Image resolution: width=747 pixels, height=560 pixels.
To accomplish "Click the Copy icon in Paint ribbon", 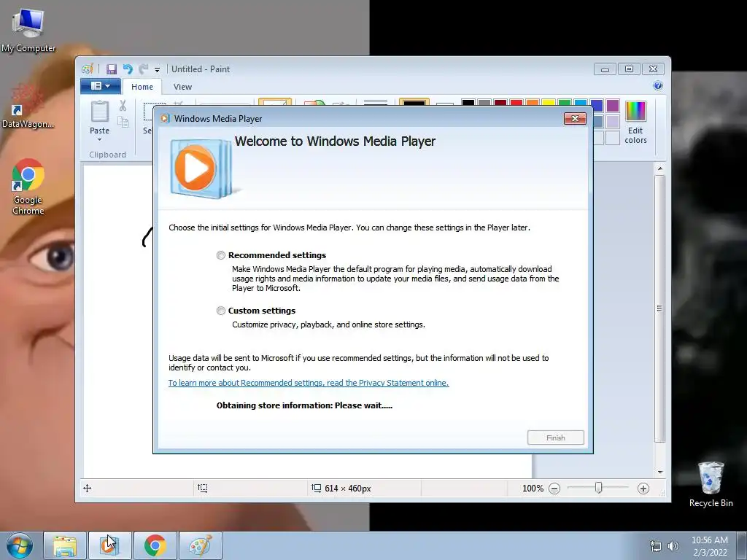I will tap(123, 122).
